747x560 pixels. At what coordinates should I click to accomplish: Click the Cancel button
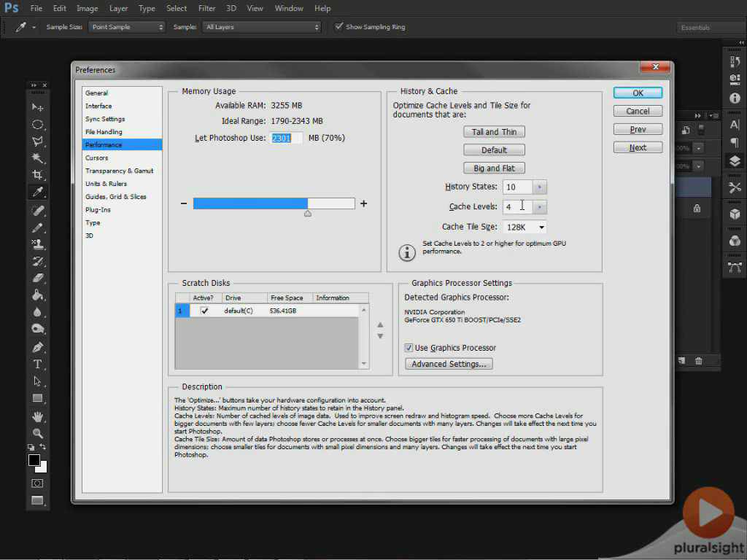point(638,111)
